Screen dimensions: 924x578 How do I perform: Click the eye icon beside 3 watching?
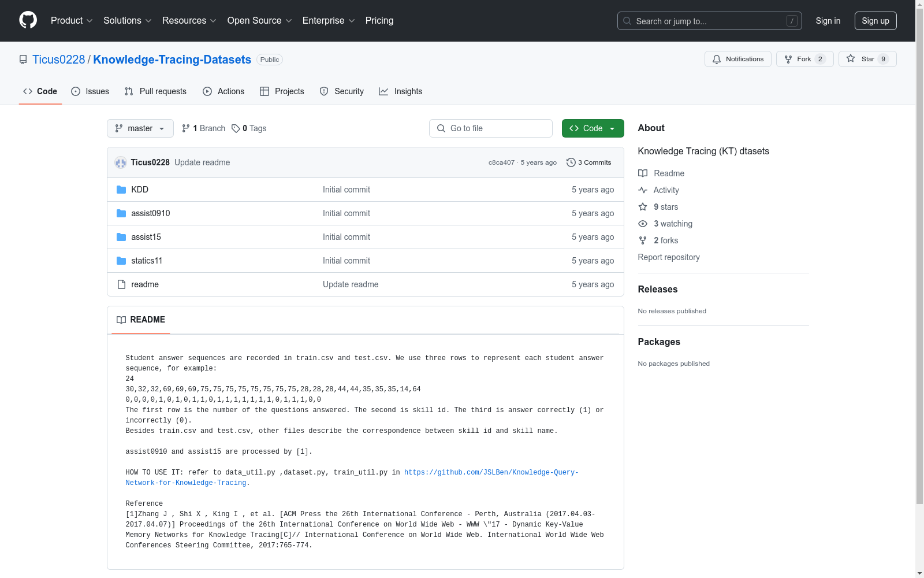643,224
